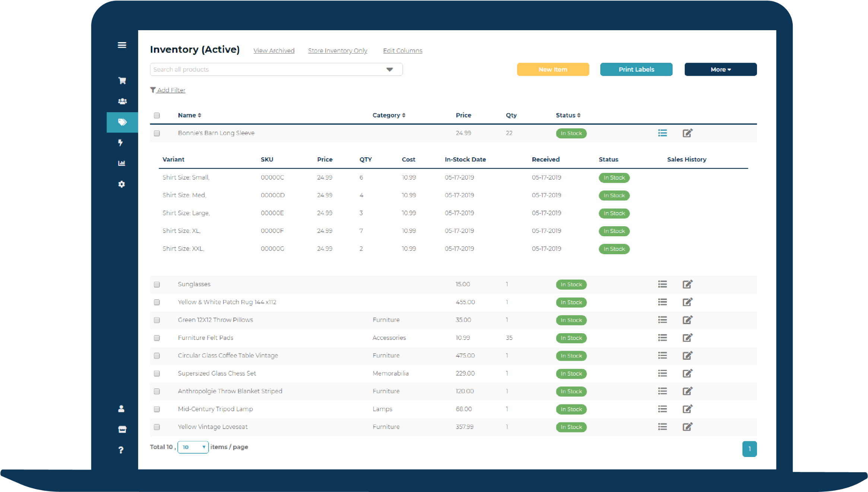Viewport: 868px width, 492px height.
Task: Click the edit icon for Sunglasses
Action: coord(687,284)
